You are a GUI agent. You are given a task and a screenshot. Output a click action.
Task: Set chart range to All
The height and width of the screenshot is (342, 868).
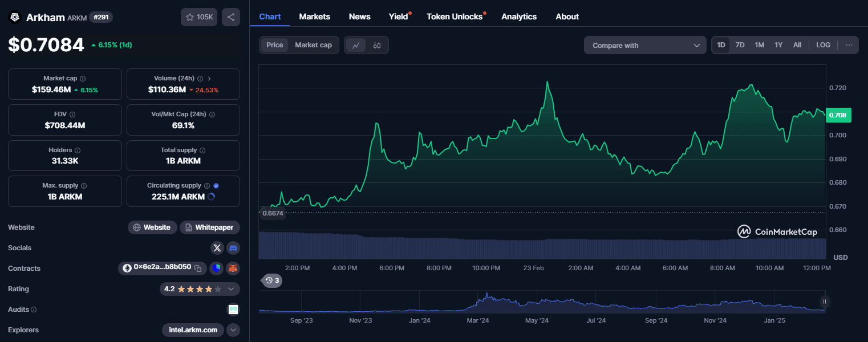point(797,45)
